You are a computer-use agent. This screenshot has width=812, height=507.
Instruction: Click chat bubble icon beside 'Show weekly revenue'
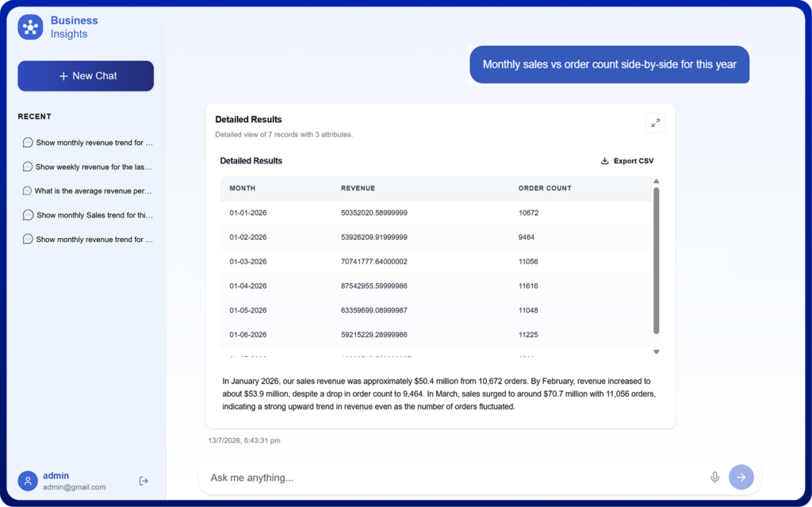[x=28, y=167]
